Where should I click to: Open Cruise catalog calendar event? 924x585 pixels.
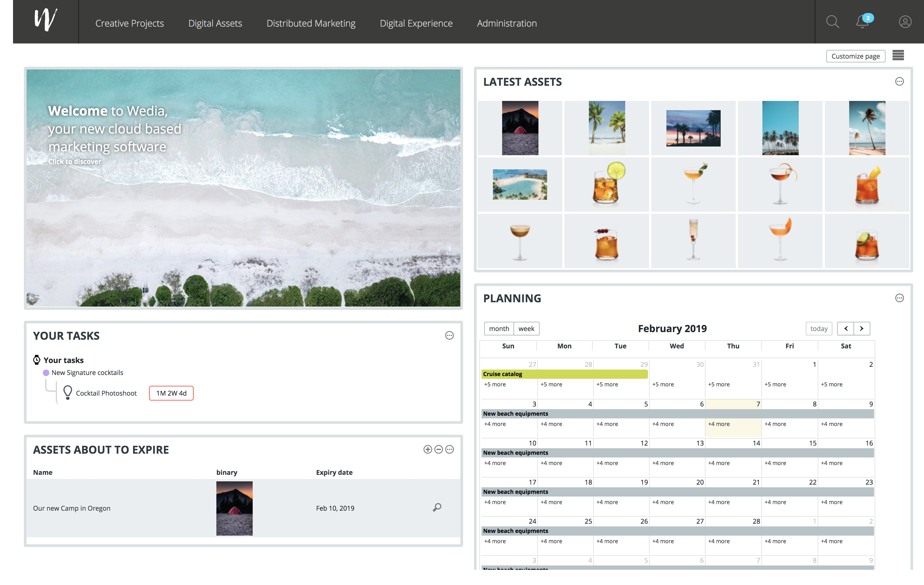[564, 374]
